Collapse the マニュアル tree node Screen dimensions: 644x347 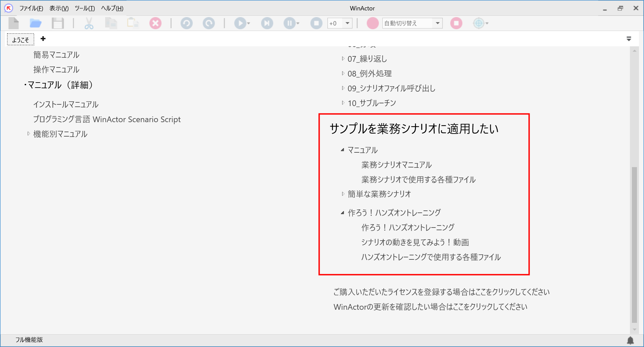click(x=342, y=150)
